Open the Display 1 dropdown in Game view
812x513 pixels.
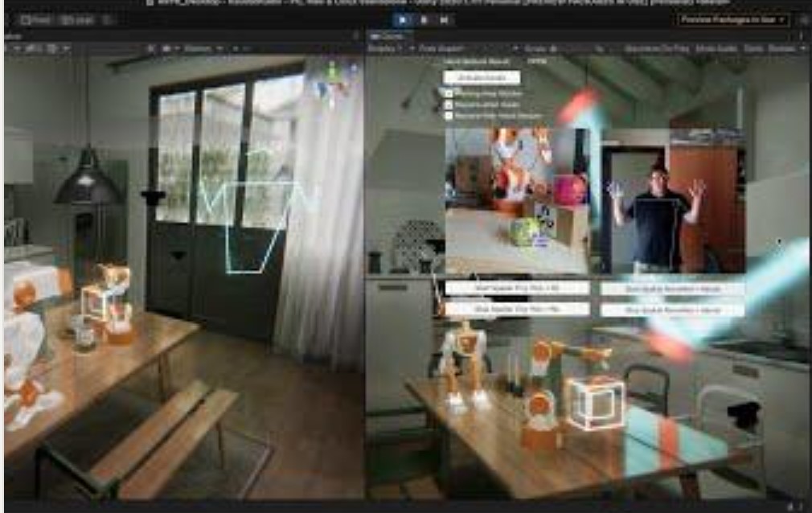coord(391,49)
